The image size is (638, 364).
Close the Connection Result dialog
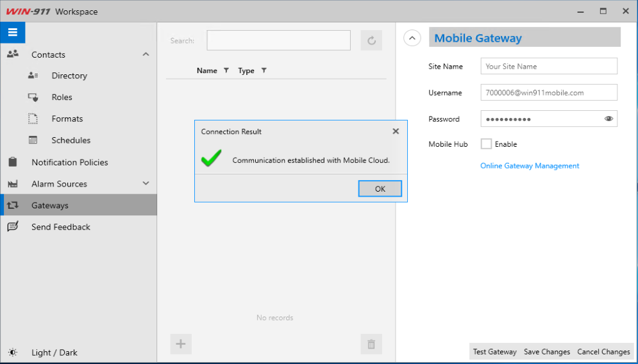click(x=396, y=131)
